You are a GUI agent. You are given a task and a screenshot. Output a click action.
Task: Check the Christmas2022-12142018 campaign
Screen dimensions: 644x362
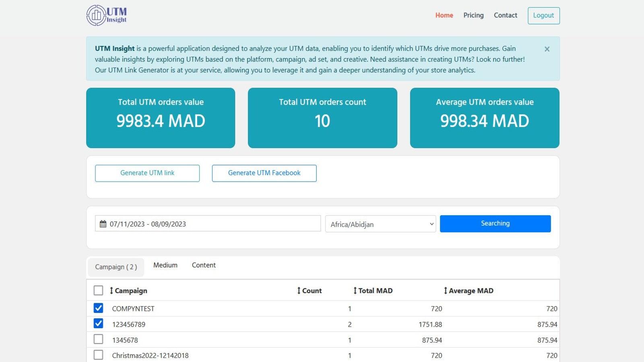[98, 355]
